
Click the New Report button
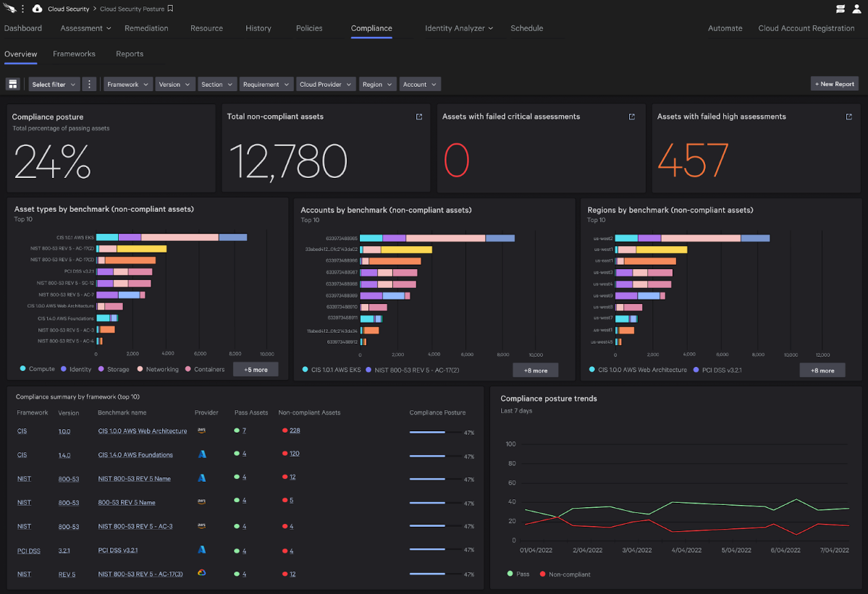pyautogui.click(x=834, y=84)
